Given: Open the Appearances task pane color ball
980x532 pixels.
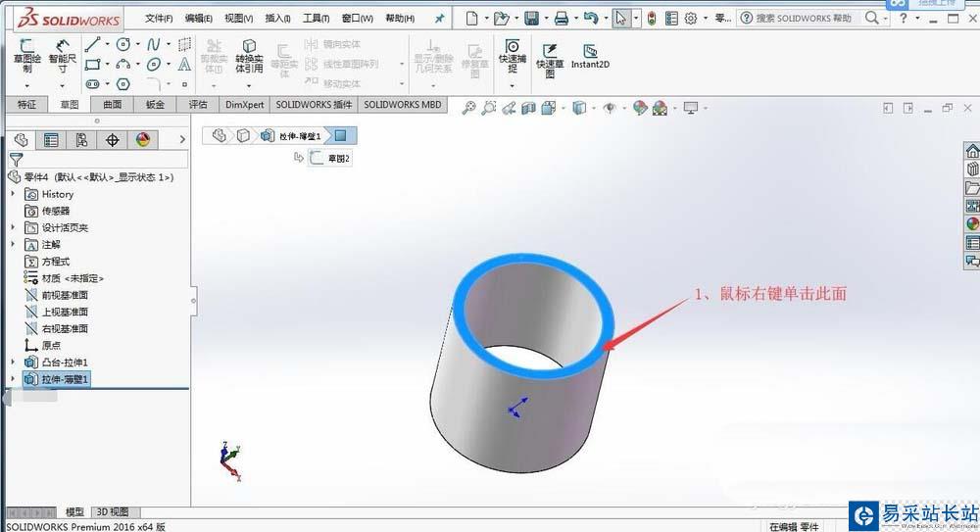Looking at the screenshot, I should pos(972,223).
